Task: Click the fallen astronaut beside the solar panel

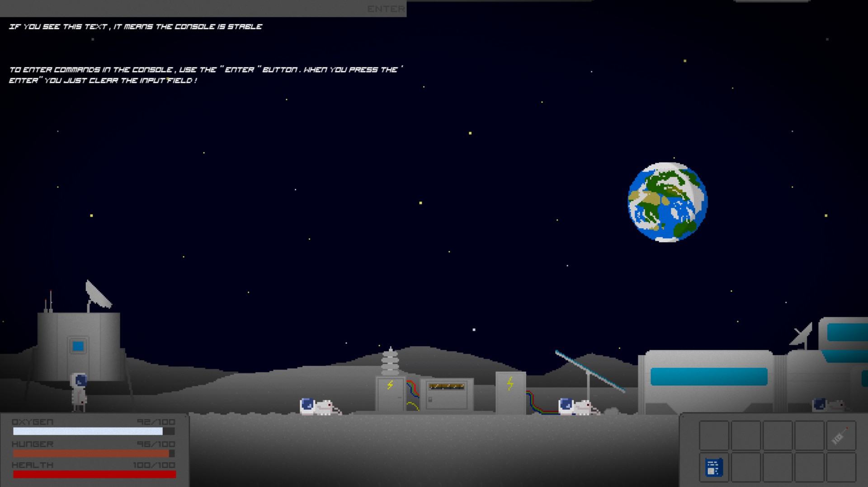Action: tap(576, 407)
